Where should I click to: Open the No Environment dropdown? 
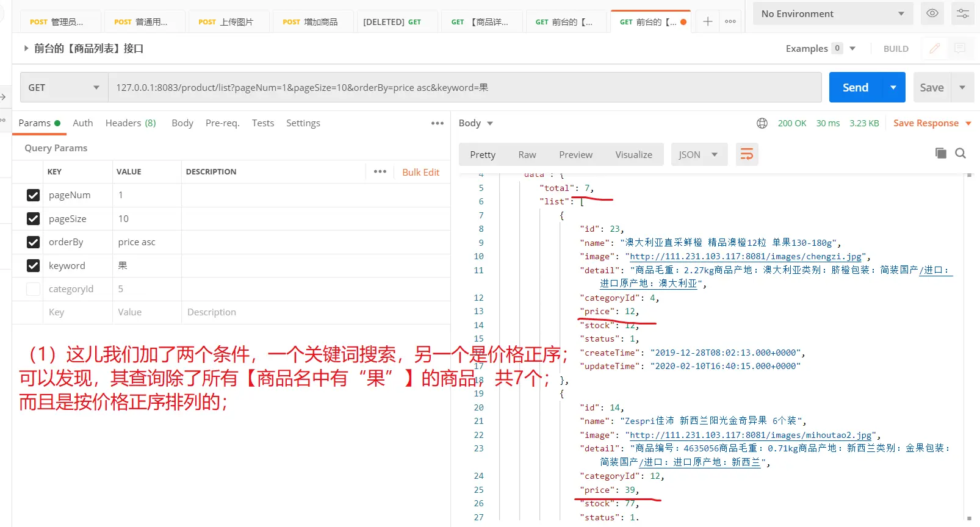pos(832,13)
